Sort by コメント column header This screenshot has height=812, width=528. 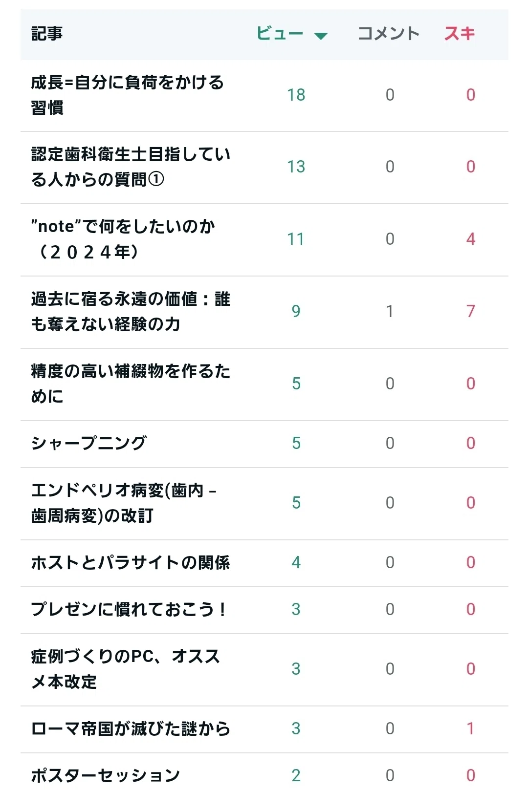coord(389,34)
